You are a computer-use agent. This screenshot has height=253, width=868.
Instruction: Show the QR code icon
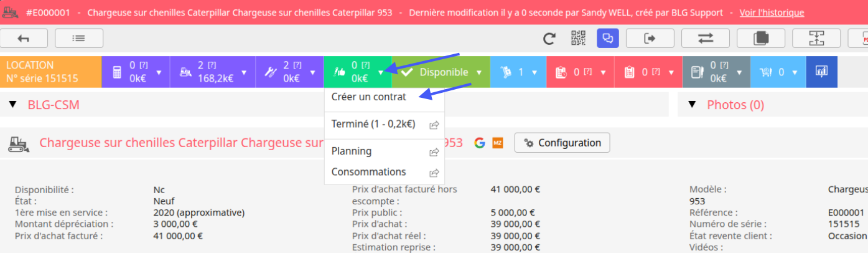point(579,39)
